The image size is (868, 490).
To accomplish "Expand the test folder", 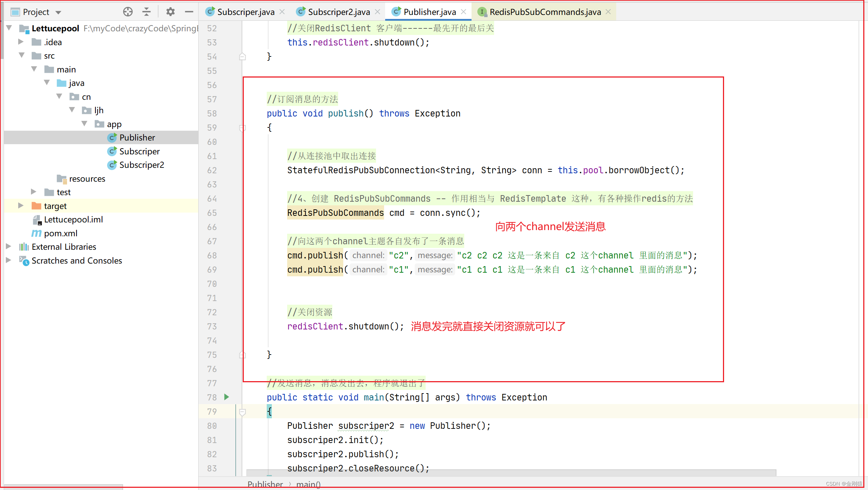I will point(34,192).
